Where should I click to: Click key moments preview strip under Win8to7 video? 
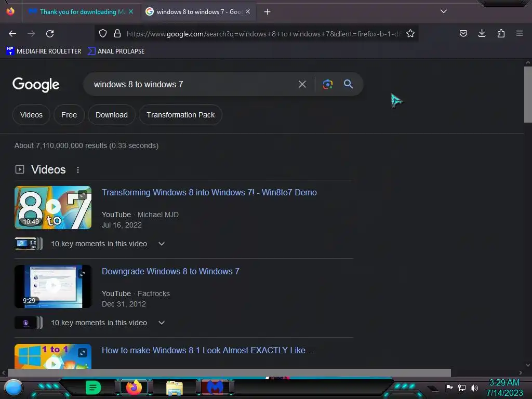pos(29,244)
